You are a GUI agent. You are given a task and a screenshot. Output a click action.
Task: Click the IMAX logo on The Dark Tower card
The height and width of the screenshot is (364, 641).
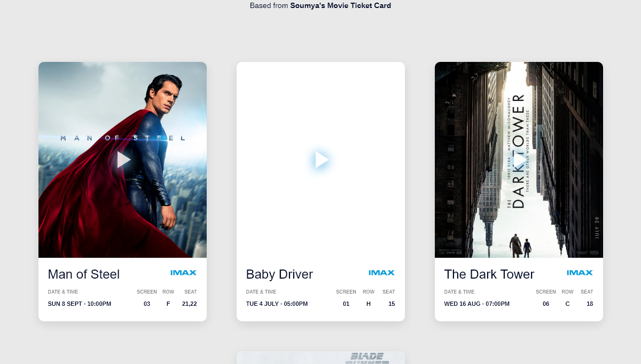click(x=580, y=273)
